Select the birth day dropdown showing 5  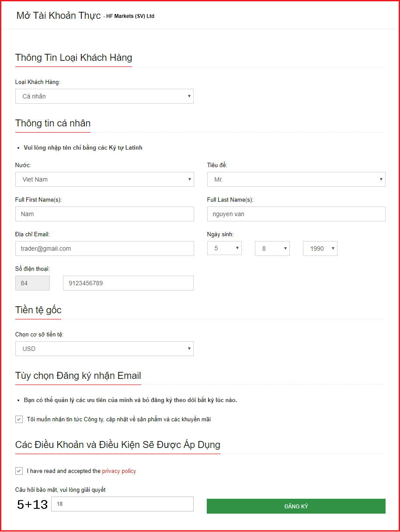224,248
